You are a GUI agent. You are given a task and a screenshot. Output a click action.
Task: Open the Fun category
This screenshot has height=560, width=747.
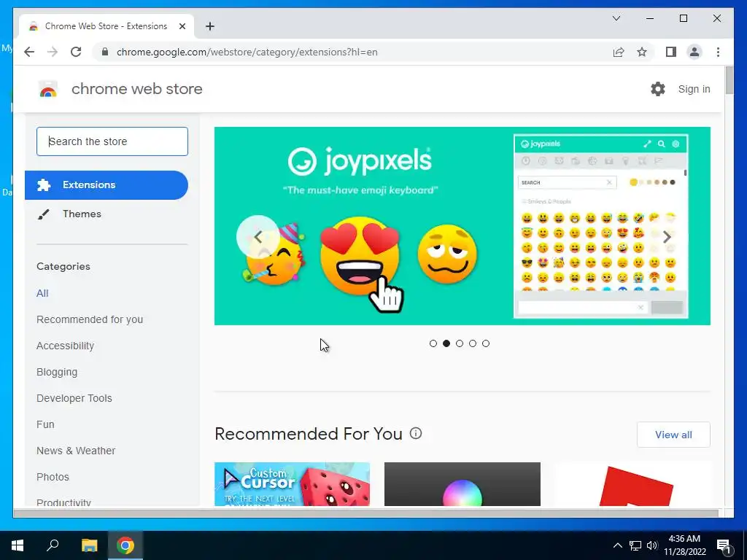pos(45,424)
